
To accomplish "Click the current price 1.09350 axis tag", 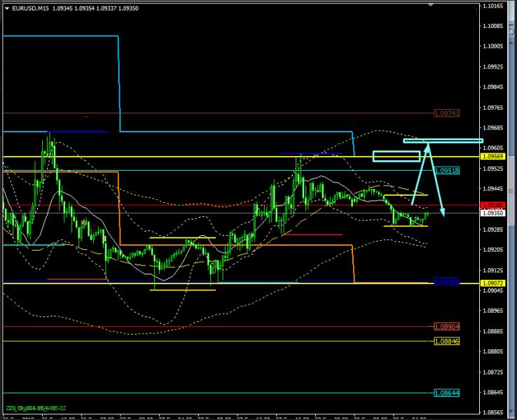I will 492,213.
